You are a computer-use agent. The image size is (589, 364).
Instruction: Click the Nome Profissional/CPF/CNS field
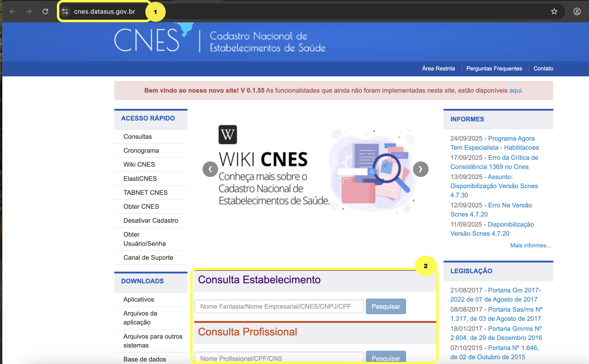pos(279,358)
